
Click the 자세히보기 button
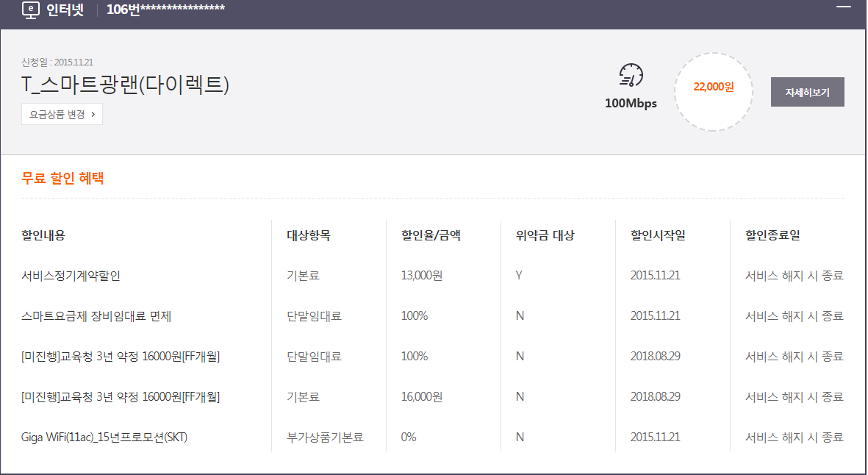(x=807, y=93)
